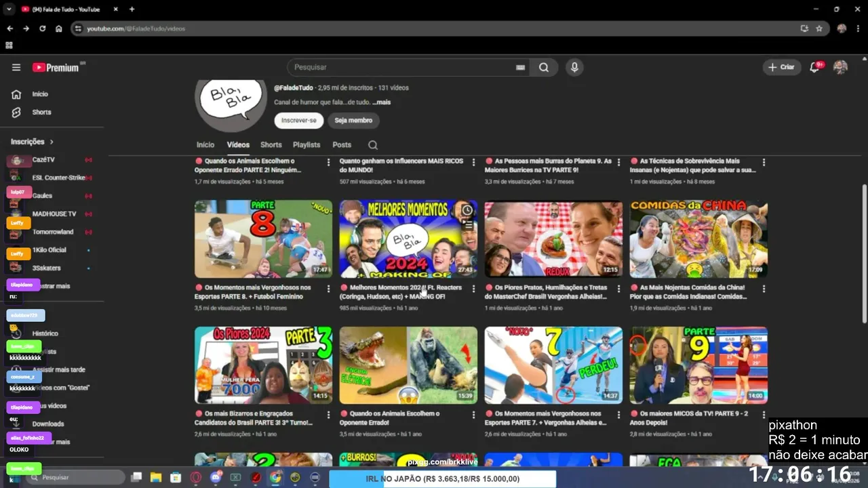This screenshot has height=488, width=868.
Task: Open the crocodile and gorilla video thumbnail
Action: tap(408, 365)
